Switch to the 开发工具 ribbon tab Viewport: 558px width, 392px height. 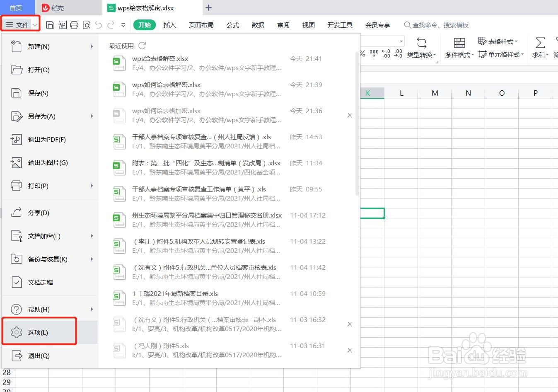[340, 25]
